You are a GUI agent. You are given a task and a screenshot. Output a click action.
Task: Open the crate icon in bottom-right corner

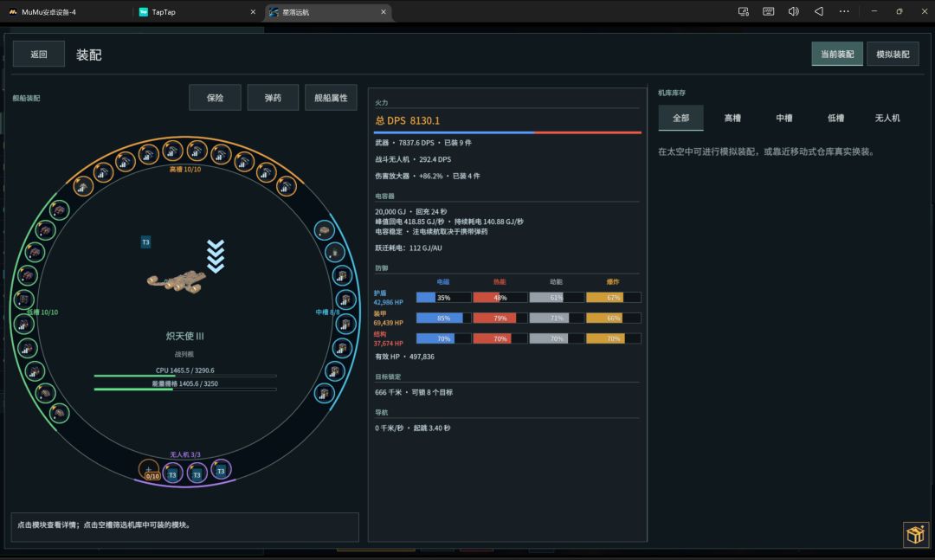tap(915, 534)
